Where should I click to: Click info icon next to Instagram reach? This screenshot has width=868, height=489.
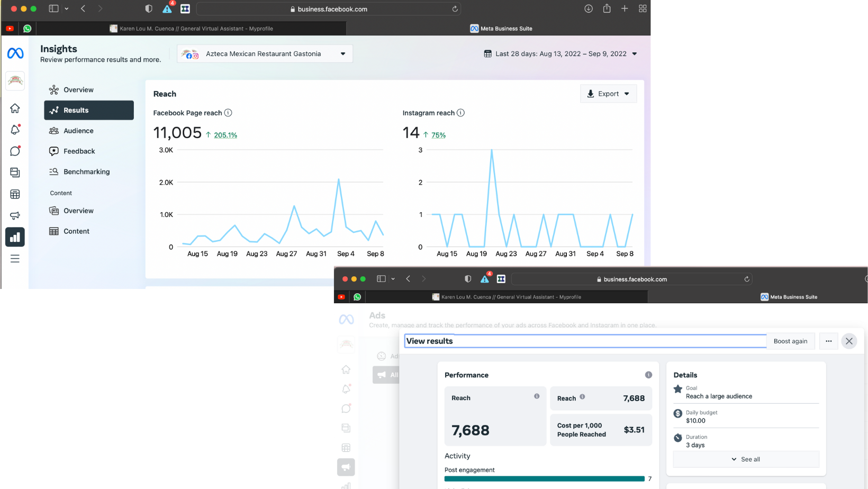(x=460, y=113)
